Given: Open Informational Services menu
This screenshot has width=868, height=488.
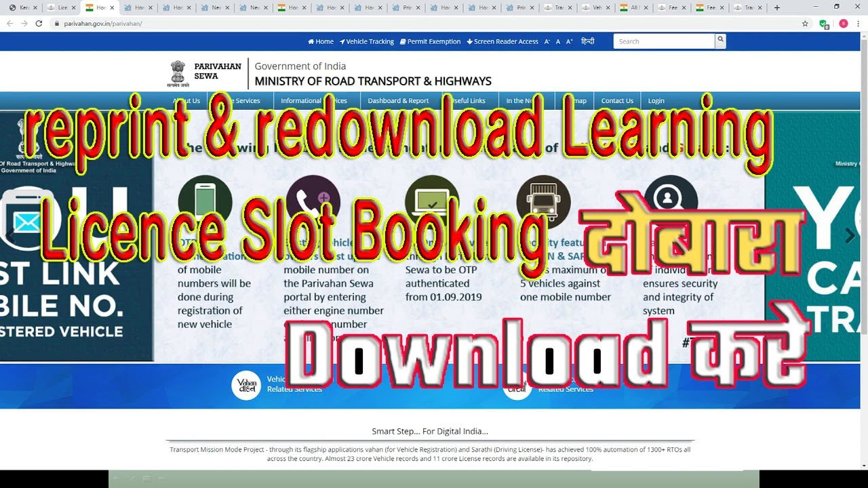Looking at the screenshot, I should (314, 100).
